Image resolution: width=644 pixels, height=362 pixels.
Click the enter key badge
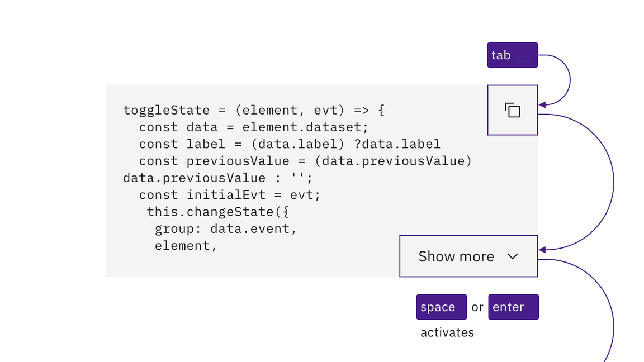pyautogui.click(x=513, y=307)
